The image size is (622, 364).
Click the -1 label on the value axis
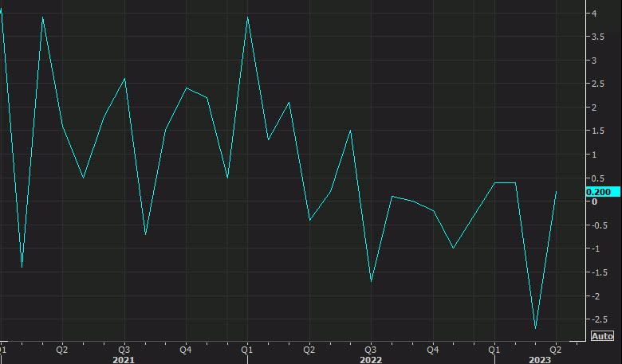(x=595, y=249)
